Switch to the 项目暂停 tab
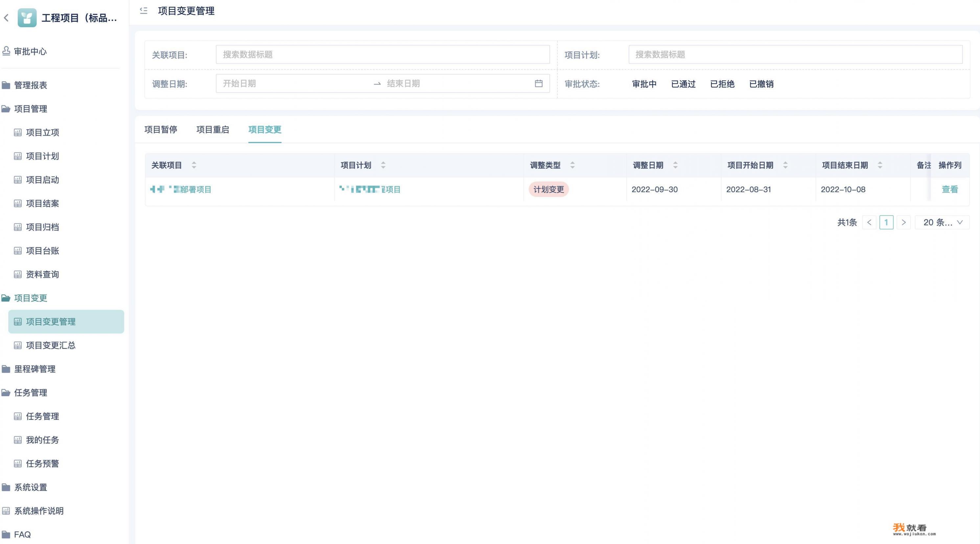Image resolution: width=980 pixels, height=544 pixels. pos(161,130)
